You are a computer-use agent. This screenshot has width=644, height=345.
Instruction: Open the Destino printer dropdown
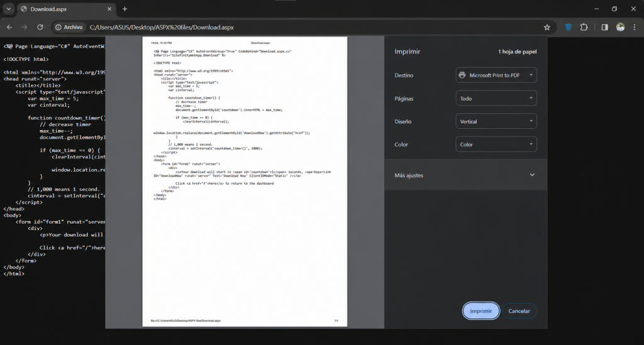pyautogui.click(x=496, y=75)
